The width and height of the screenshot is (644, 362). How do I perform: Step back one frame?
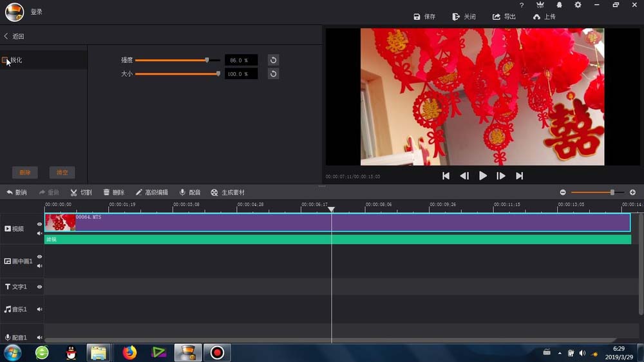(x=464, y=176)
